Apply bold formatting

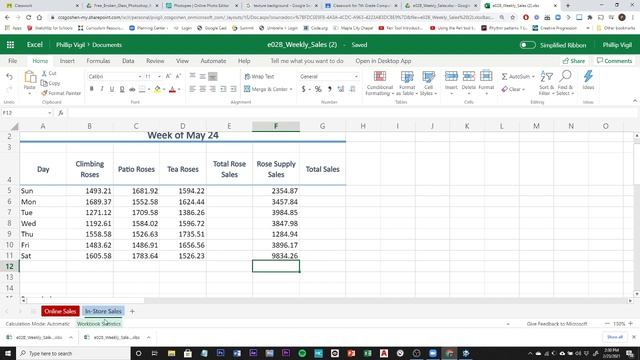click(91, 89)
